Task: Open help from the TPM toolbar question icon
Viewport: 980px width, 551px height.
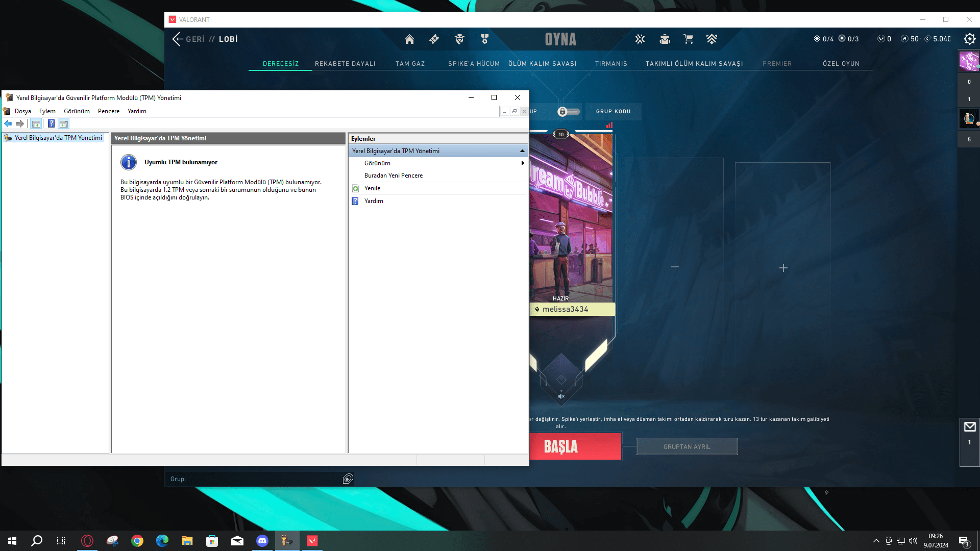Action: 51,123
